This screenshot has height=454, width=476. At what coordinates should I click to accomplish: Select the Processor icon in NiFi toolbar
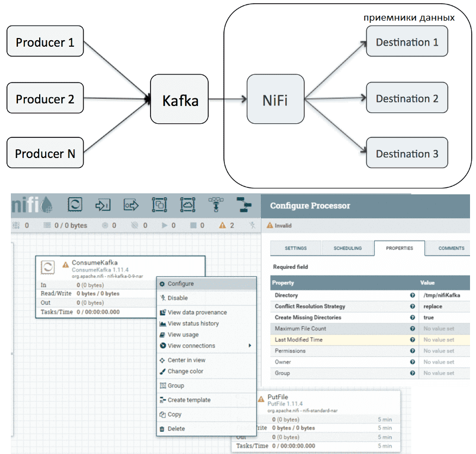pyautogui.click(x=74, y=205)
